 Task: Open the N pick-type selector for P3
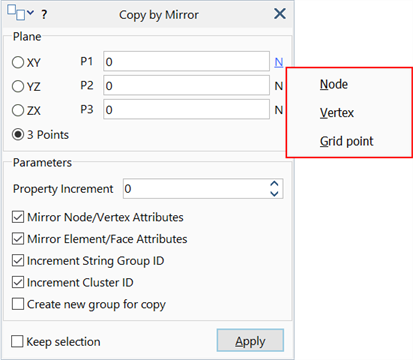tap(279, 110)
